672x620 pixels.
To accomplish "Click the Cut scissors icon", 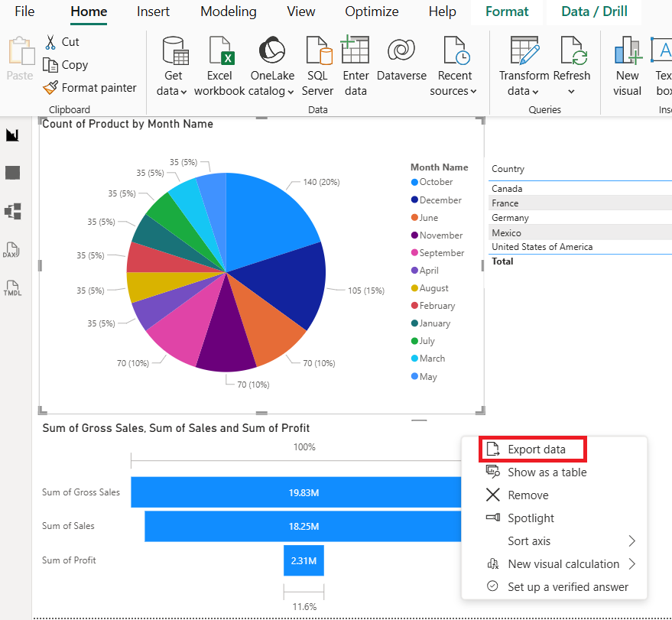I will [x=50, y=42].
